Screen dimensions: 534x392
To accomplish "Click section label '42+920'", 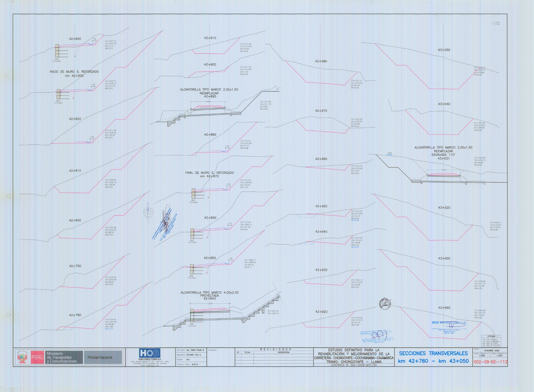I will click(x=321, y=312).
